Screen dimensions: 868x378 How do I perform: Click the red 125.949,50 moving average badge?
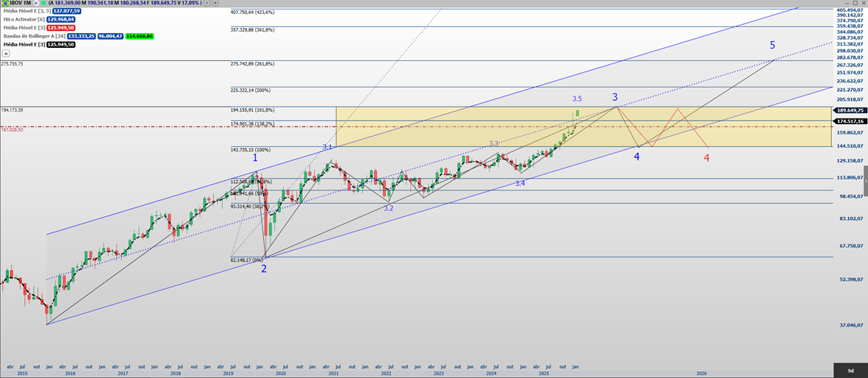[x=61, y=28]
